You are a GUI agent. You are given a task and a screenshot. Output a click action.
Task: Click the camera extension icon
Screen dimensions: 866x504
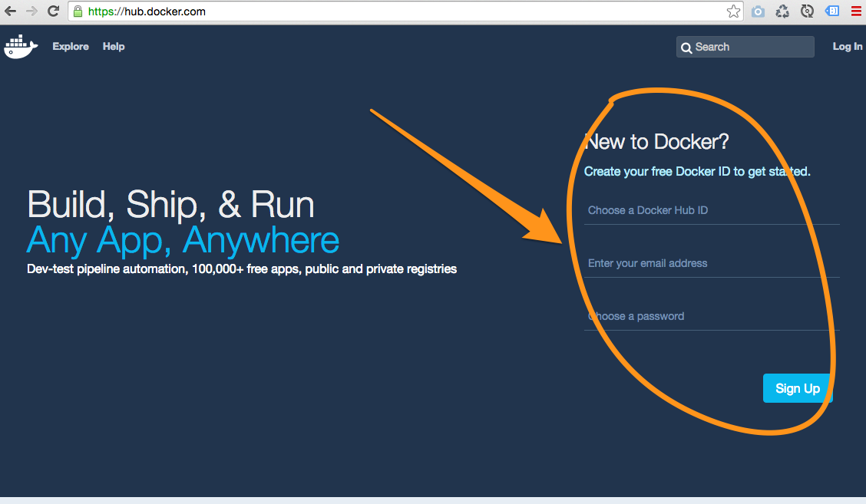(758, 12)
